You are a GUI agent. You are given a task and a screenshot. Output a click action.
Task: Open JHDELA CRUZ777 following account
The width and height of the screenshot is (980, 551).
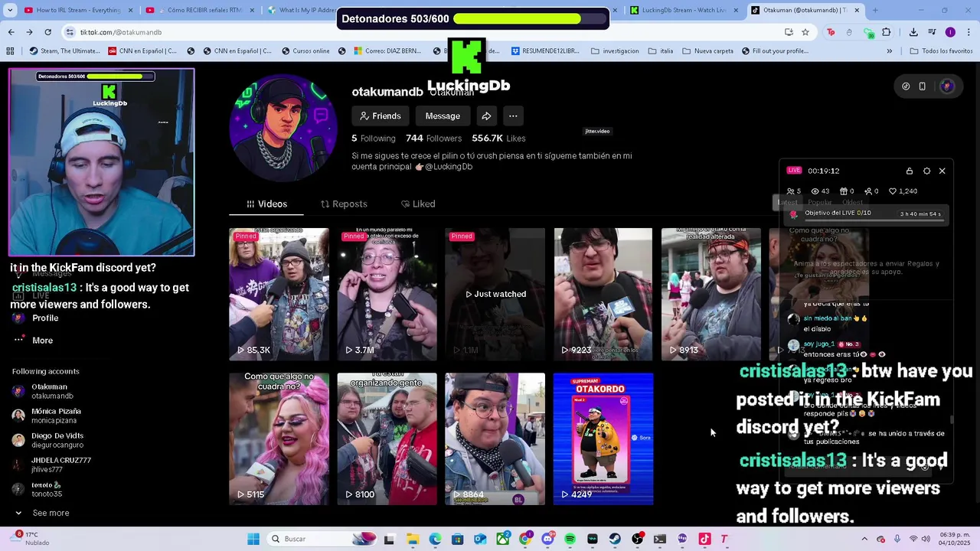[52, 465]
